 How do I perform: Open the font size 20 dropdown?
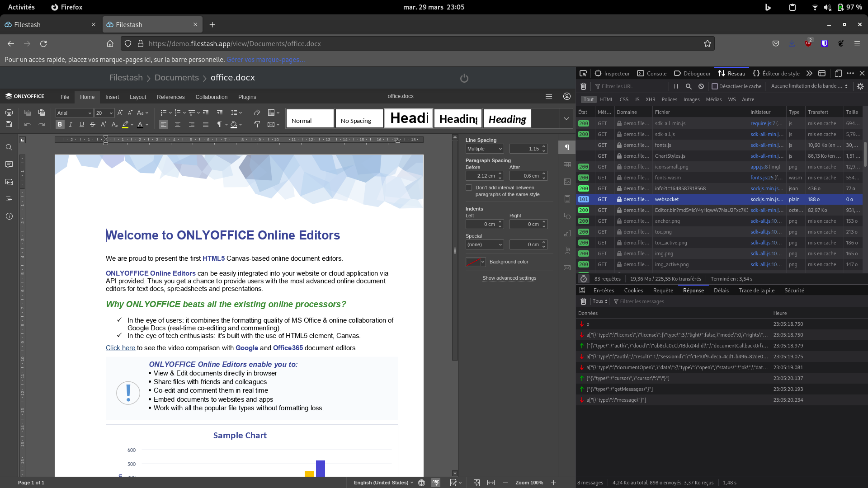pyautogui.click(x=111, y=113)
